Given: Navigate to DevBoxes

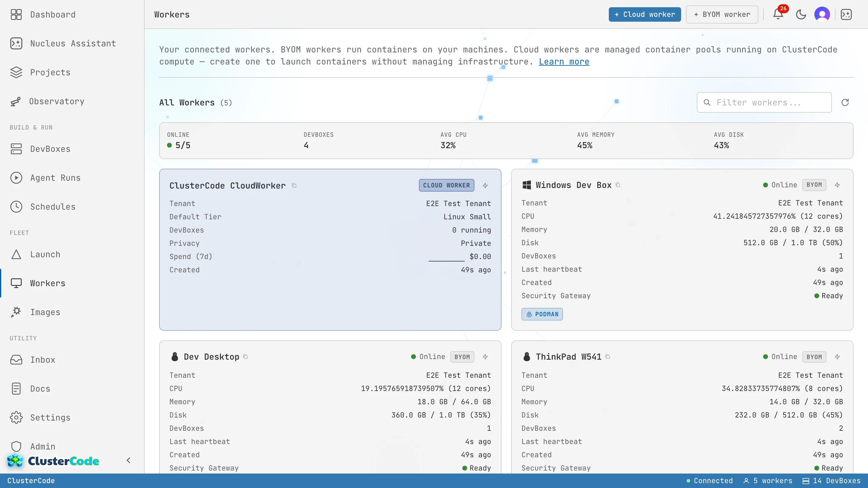Looking at the screenshot, I should [72, 149].
